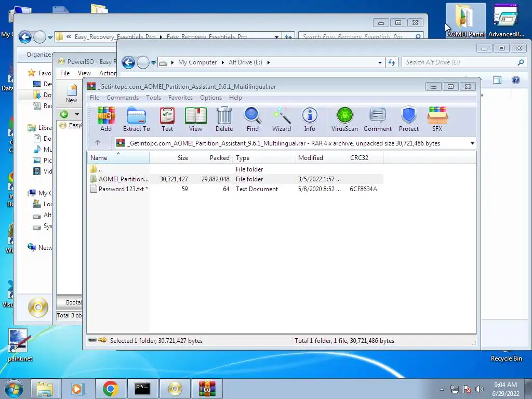
Task: Open Help menu in WinRAR
Action: [x=235, y=97]
